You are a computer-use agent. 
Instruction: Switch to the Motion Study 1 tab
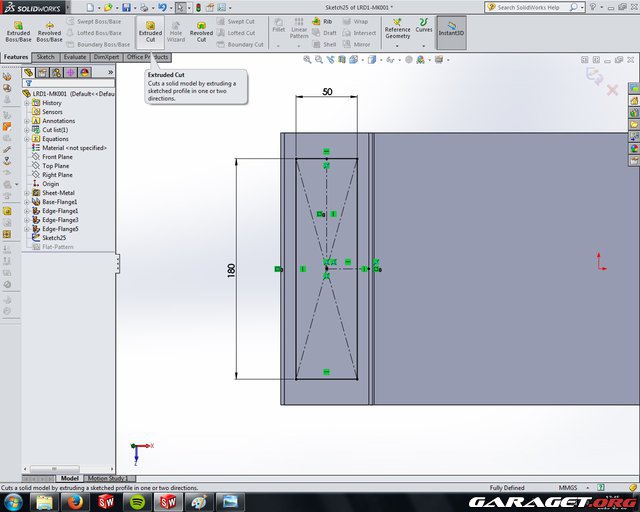click(107, 478)
